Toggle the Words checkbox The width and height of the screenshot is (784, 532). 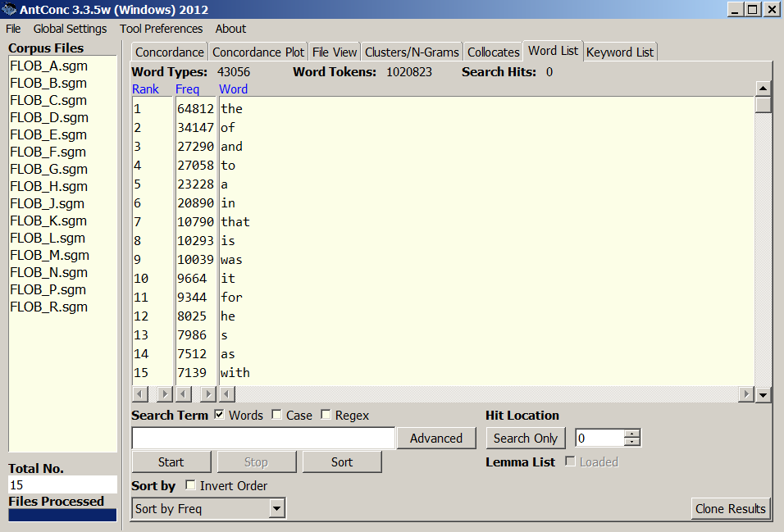pyautogui.click(x=219, y=415)
